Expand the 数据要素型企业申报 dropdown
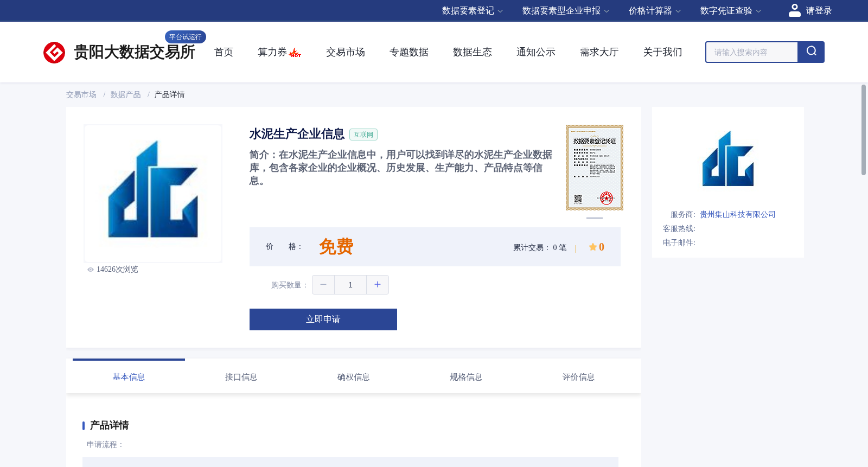Image resolution: width=868 pixels, height=467 pixels. (x=566, y=11)
